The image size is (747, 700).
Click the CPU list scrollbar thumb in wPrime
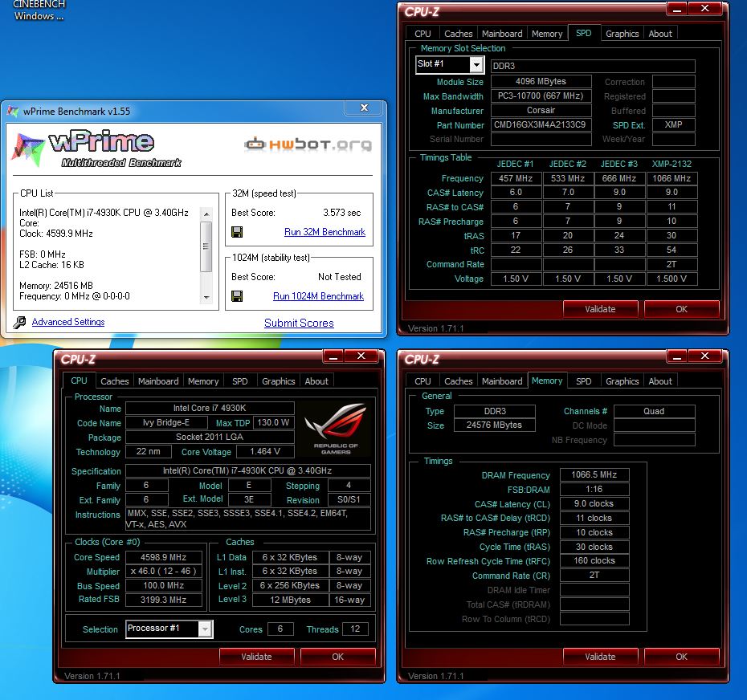[206, 246]
